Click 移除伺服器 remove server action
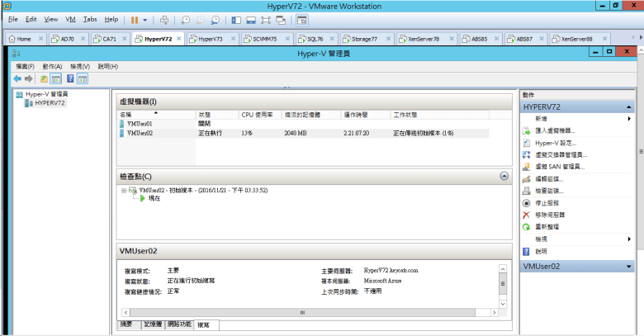 tap(549, 215)
